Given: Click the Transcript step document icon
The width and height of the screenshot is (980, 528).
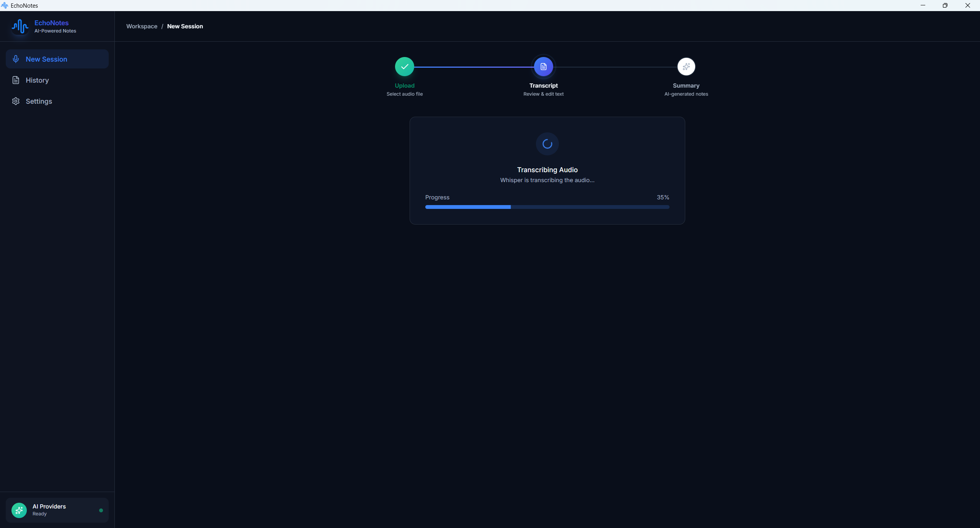Looking at the screenshot, I should tap(544, 67).
